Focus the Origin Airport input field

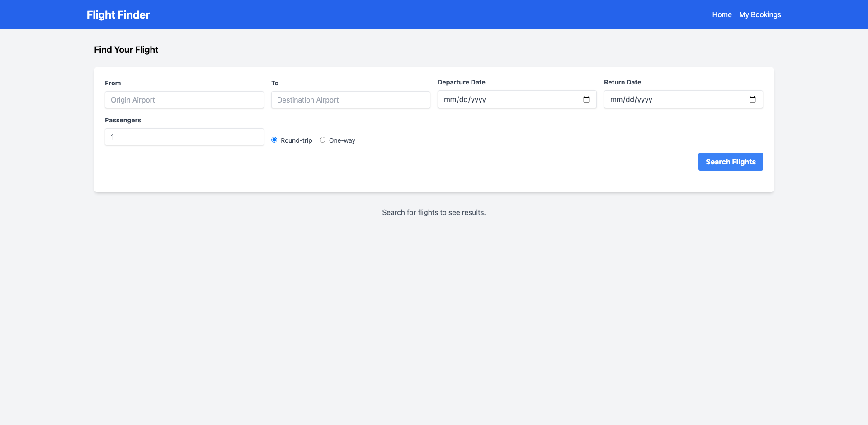[x=184, y=100]
